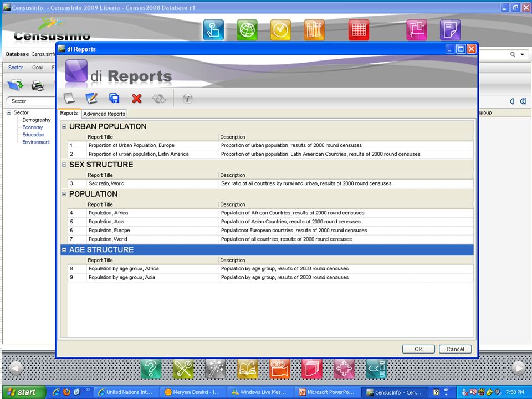The width and height of the screenshot is (532, 399).
Task: Switch to the Advanced Reports tab
Action: pos(104,114)
